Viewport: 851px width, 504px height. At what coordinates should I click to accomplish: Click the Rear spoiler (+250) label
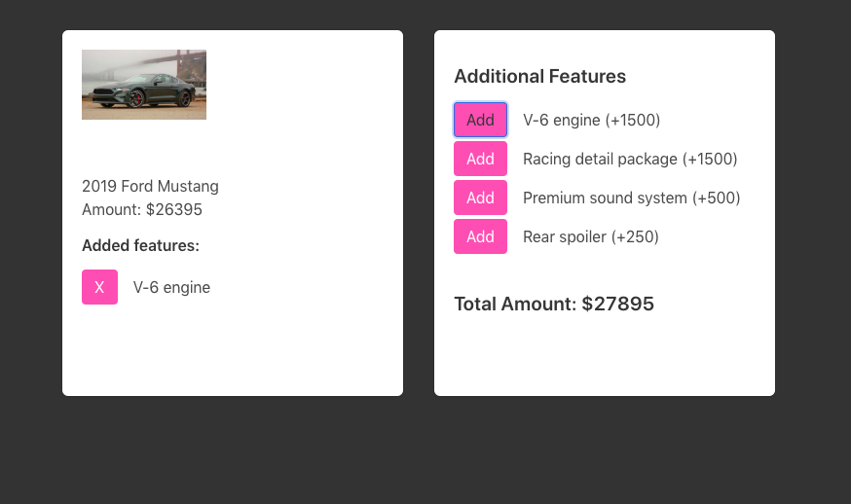(590, 237)
